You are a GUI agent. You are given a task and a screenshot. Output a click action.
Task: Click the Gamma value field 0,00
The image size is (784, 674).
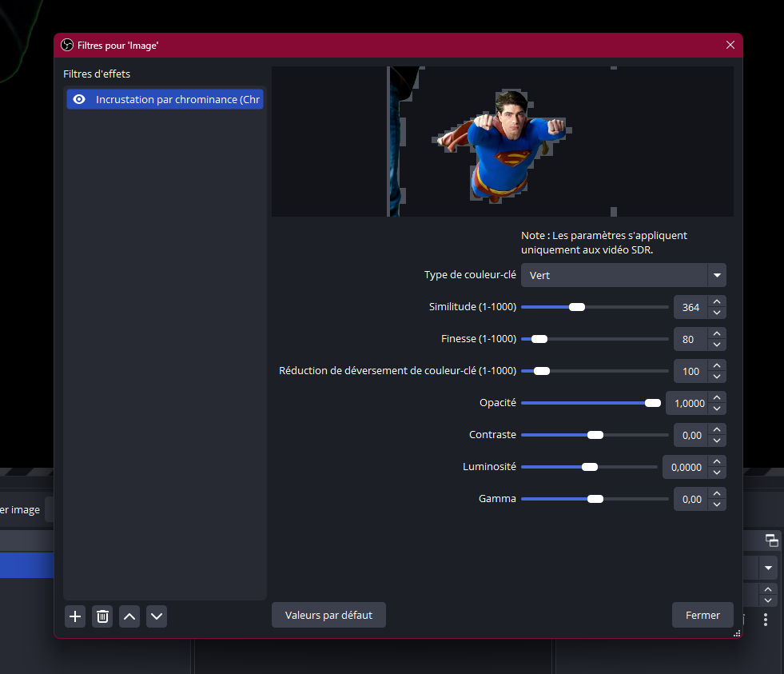pos(691,500)
